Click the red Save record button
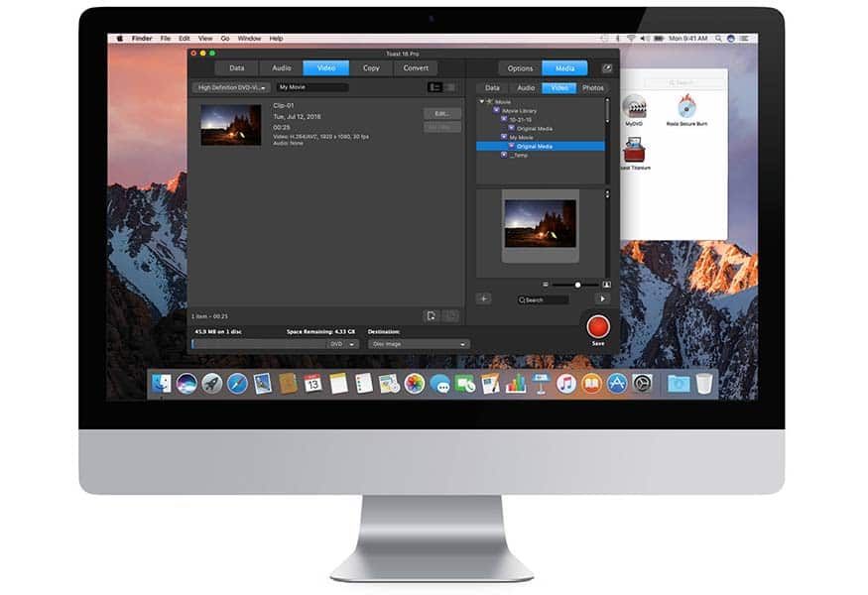The image size is (868, 595). pos(598,327)
